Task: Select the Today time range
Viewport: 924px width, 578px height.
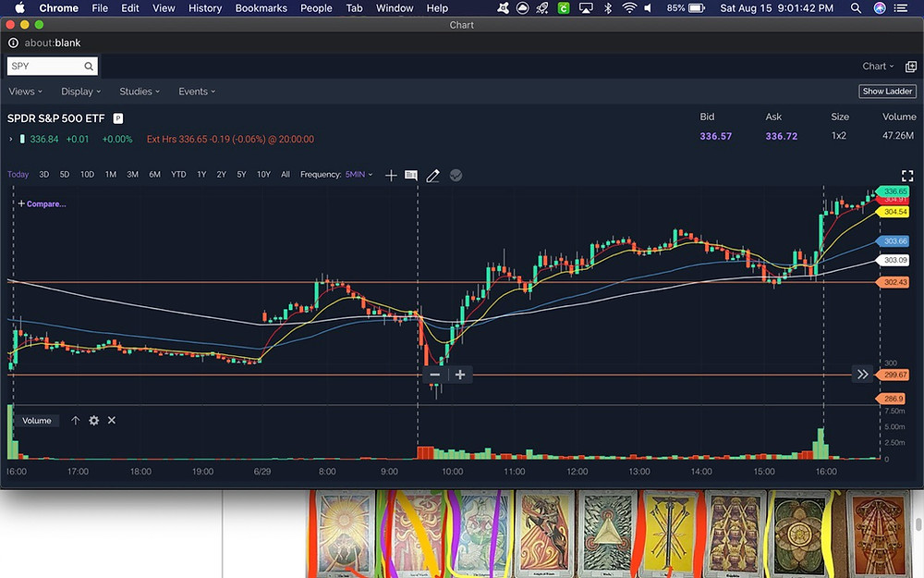Action: 18,175
